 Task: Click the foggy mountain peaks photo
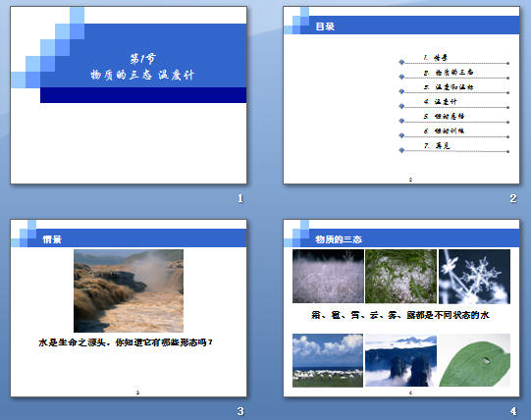point(401,360)
